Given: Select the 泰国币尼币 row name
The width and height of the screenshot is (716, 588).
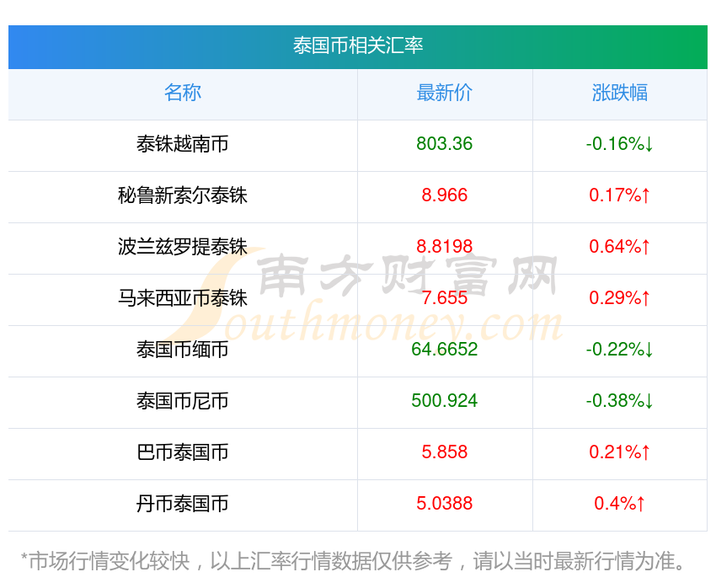Looking at the screenshot, I should point(183,401).
